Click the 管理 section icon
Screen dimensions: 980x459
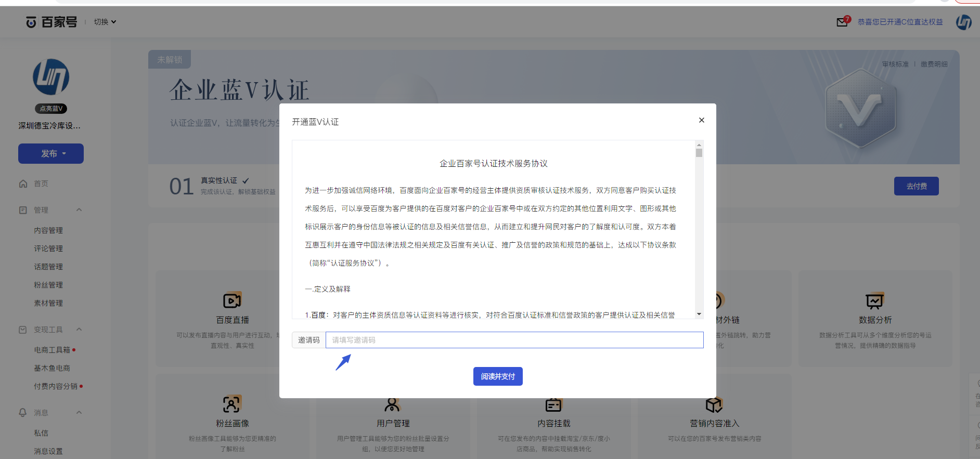[23, 210]
